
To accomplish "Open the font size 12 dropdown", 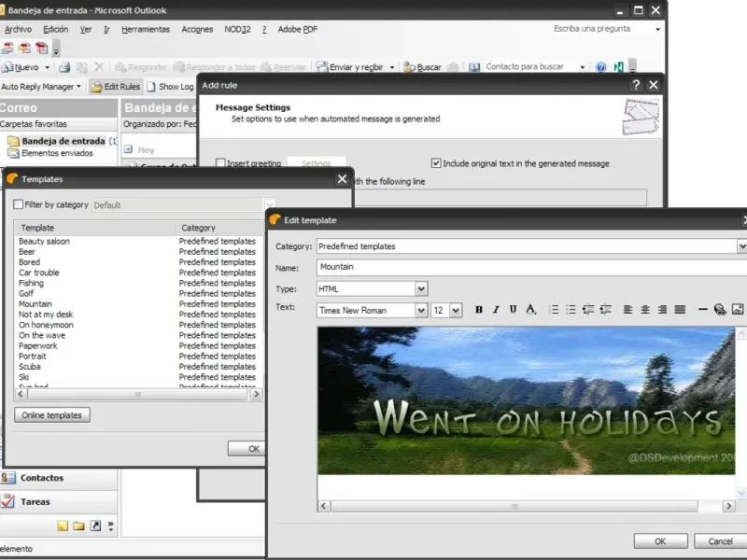I will pyautogui.click(x=456, y=311).
